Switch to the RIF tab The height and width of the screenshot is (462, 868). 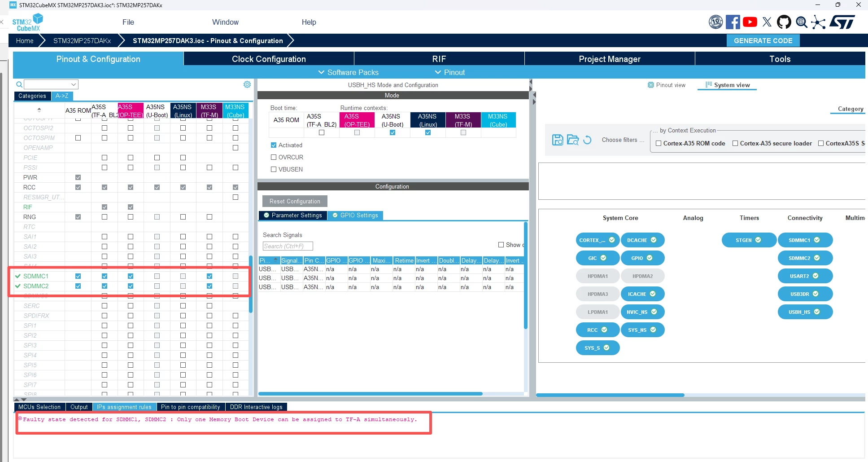tap(439, 59)
